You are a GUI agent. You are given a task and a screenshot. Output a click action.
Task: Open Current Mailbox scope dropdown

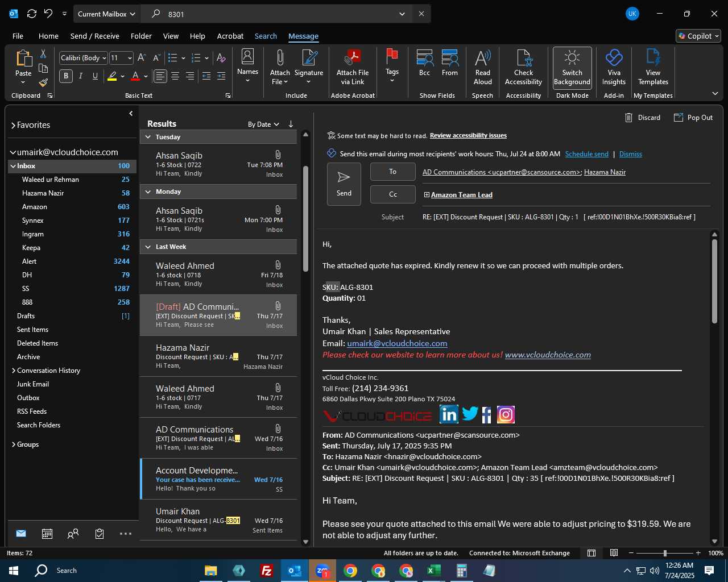point(107,14)
